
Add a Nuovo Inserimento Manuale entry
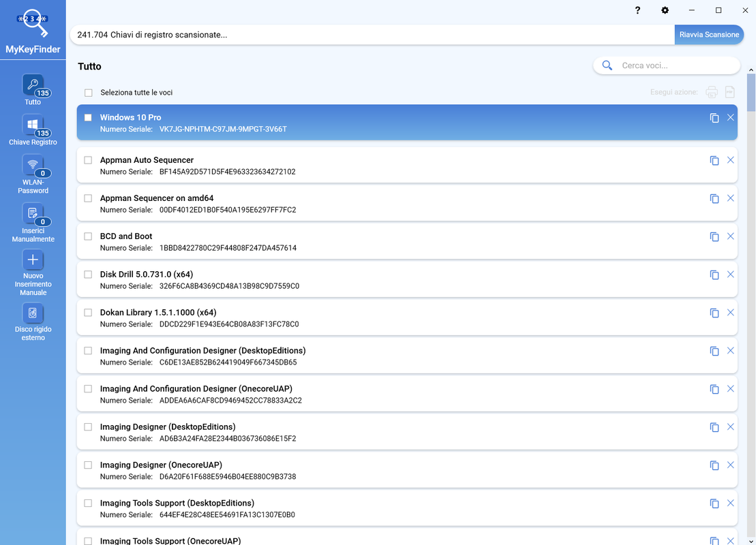tap(33, 272)
